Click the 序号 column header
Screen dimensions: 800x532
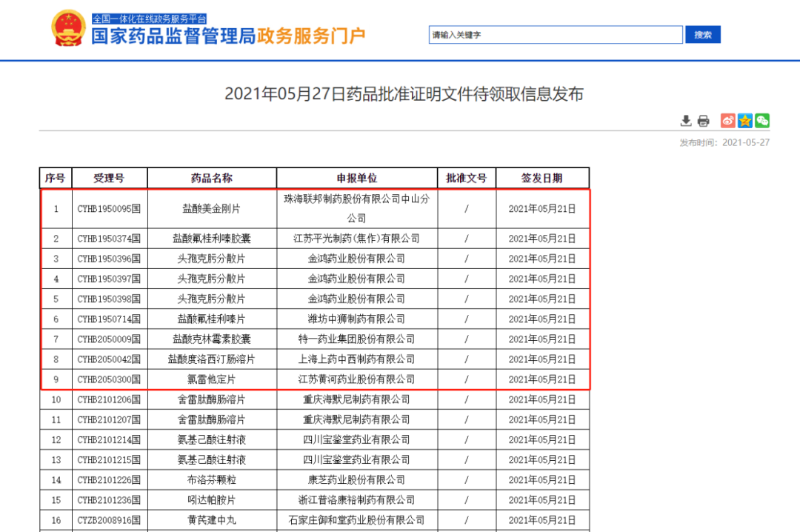point(55,178)
